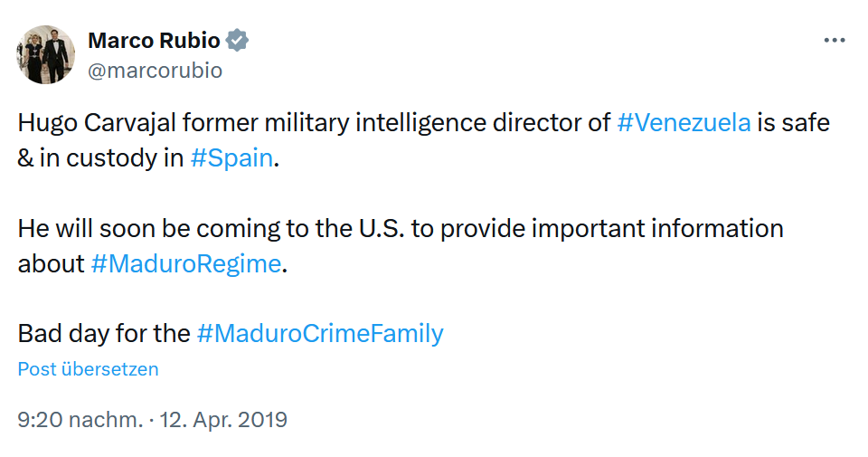Open Marco Rubio's profile picture
The image size is (868, 457).
(x=45, y=55)
